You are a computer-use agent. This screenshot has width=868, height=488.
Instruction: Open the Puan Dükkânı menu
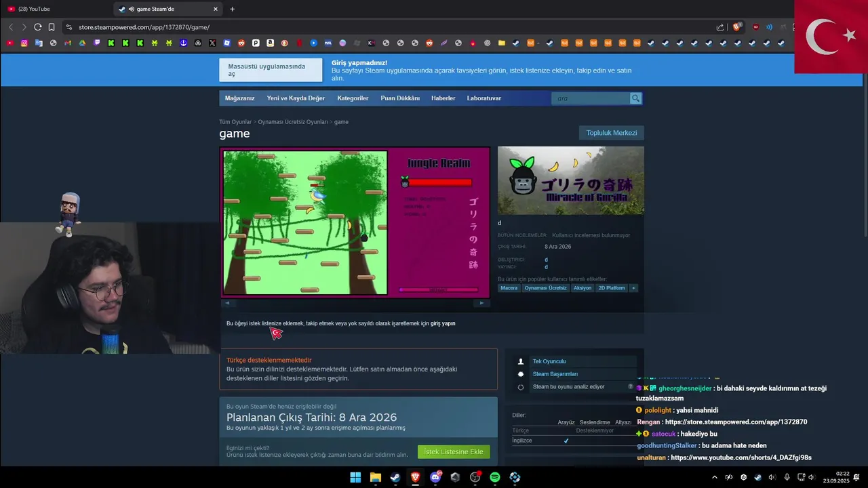point(400,98)
